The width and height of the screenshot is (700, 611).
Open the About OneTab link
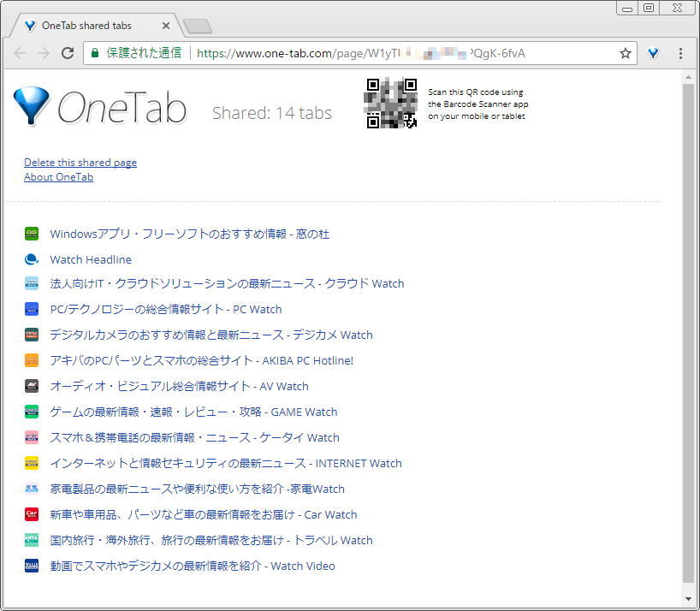[58, 177]
